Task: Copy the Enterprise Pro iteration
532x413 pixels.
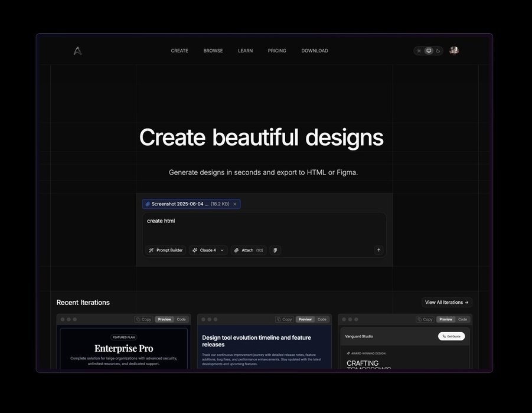Action: tap(143, 319)
